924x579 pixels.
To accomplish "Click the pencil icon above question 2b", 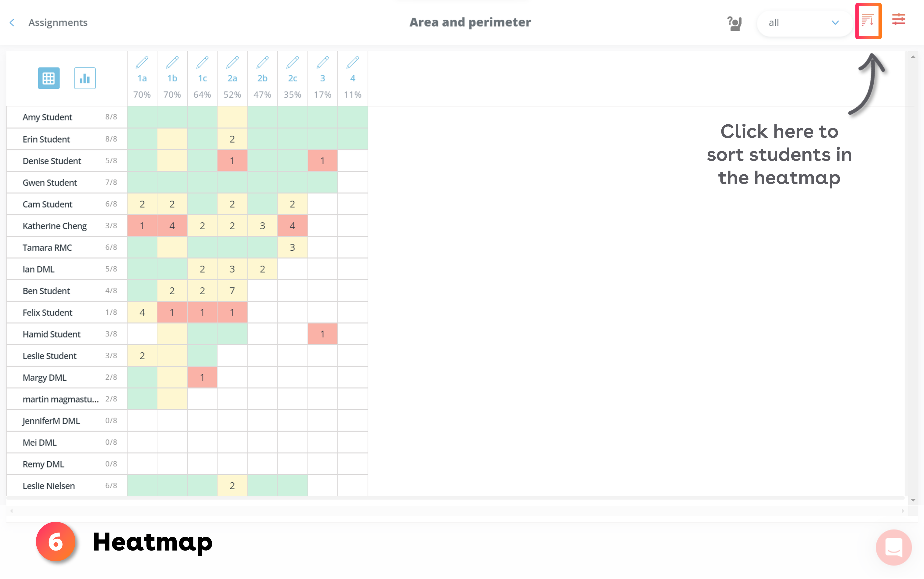I will tap(262, 62).
